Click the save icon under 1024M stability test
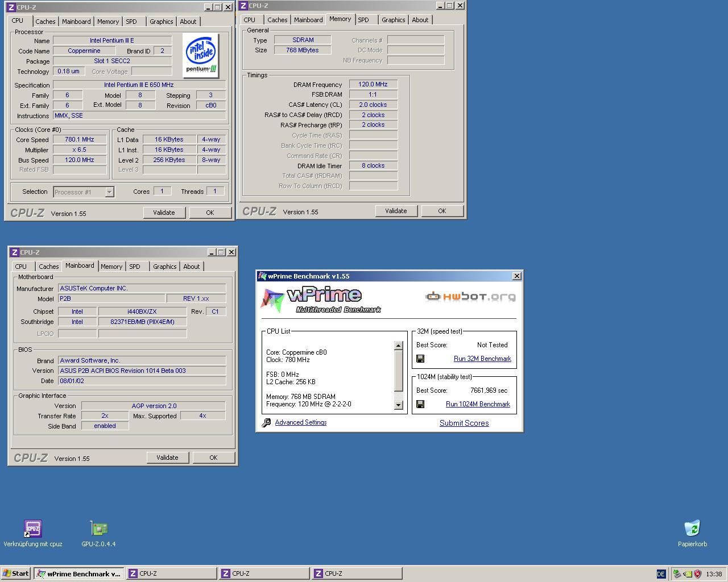 (420, 404)
